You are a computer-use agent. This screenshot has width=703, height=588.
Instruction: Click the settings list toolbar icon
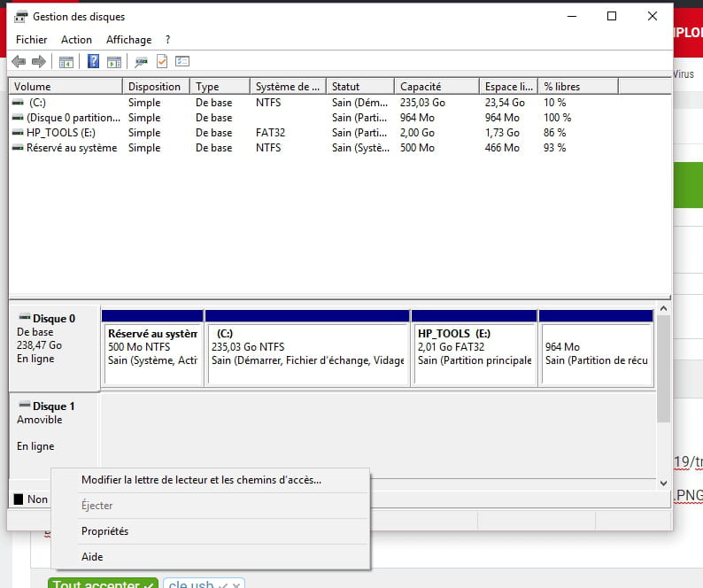[182, 62]
